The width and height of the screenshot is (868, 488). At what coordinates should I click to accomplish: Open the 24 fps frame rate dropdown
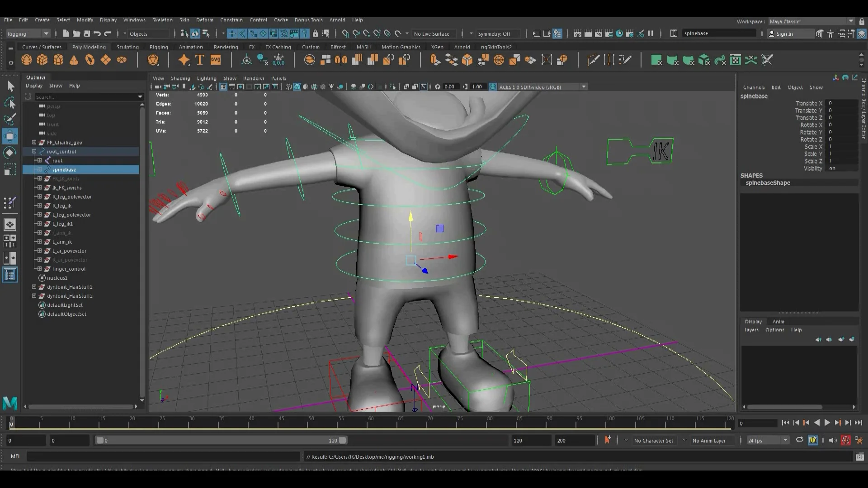(x=767, y=440)
